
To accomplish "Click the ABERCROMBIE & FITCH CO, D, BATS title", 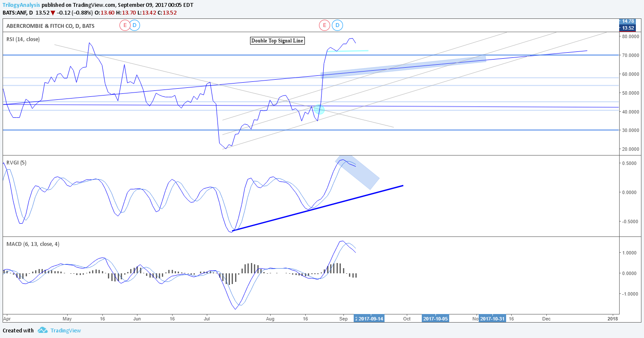I will point(51,26).
